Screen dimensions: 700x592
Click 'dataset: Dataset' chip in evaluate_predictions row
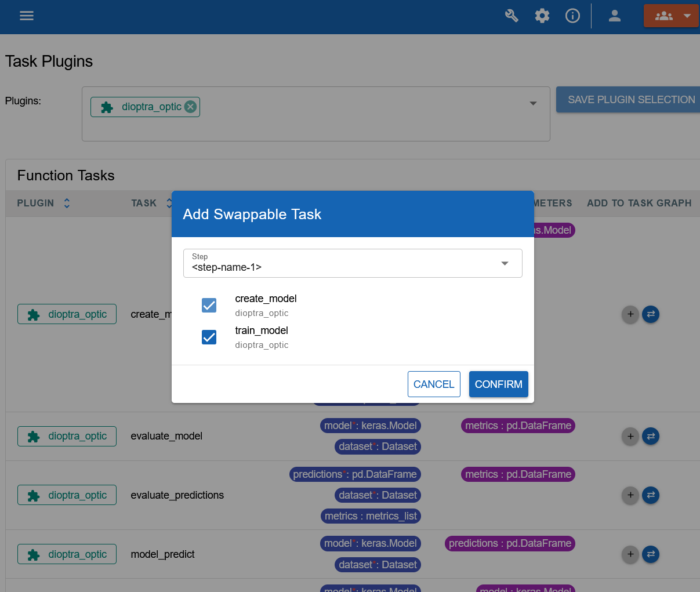pos(378,495)
